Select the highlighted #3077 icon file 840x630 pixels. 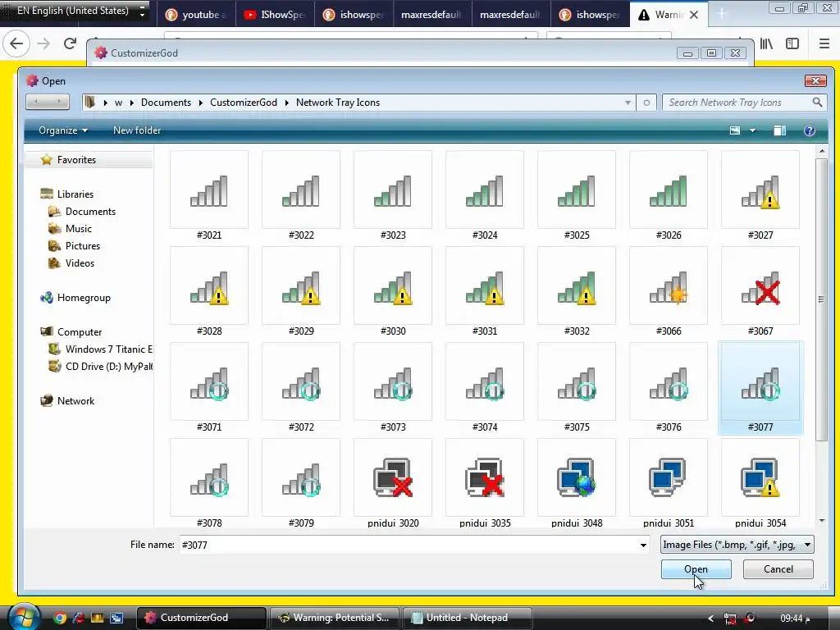point(760,387)
